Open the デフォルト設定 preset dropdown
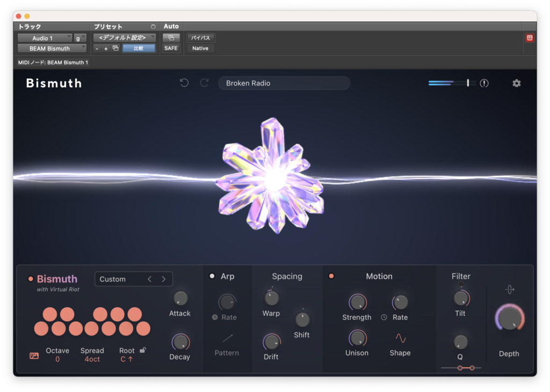 (x=125, y=38)
